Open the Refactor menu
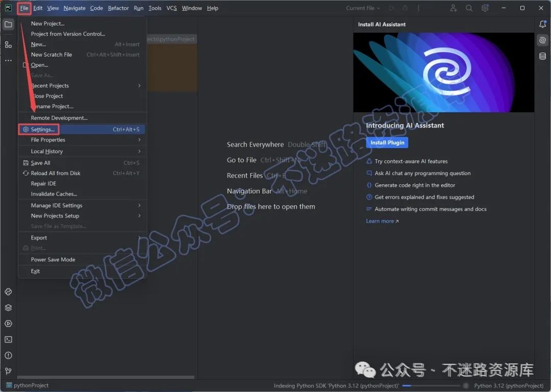This screenshot has width=551, height=392. click(118, 8)
